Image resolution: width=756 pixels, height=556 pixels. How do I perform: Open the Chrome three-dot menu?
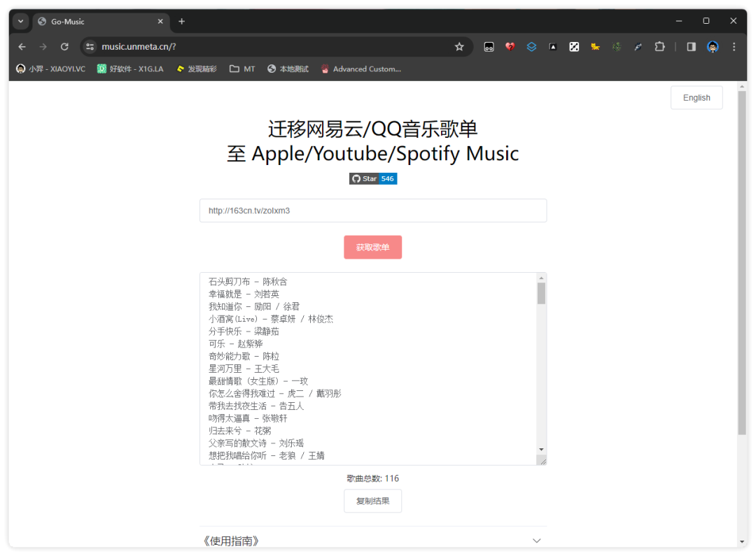pos(734,47)
